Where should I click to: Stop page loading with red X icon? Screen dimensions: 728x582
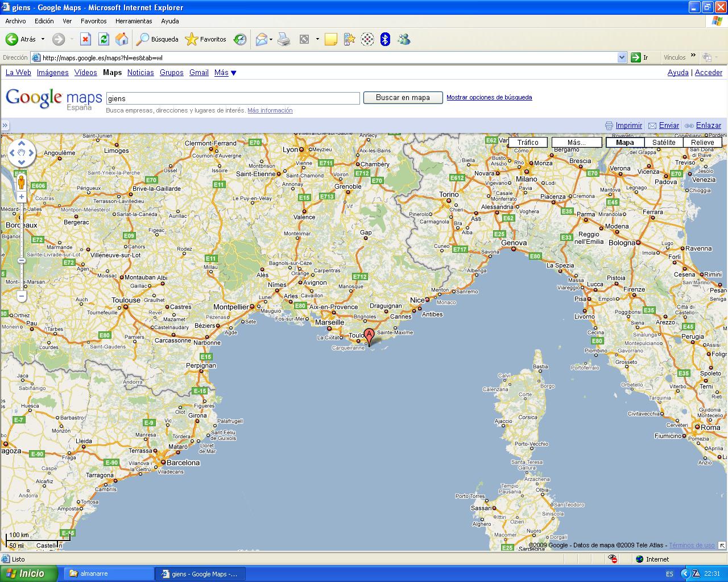[85, 39]
